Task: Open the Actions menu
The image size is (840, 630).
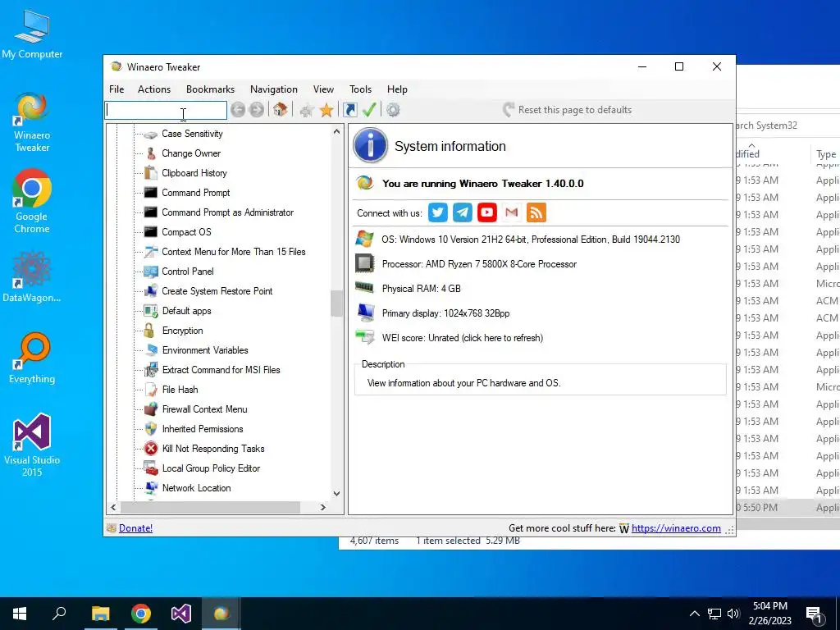Action: tap(154, 89)
